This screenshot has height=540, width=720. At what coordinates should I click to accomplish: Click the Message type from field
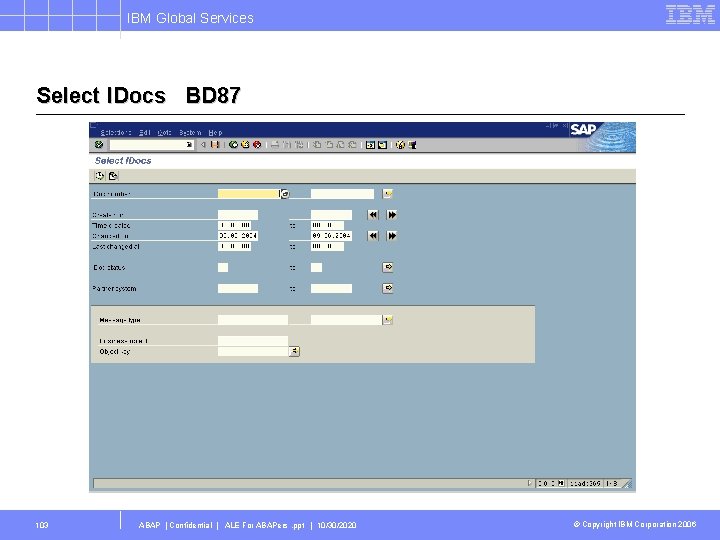click(253, 320)
